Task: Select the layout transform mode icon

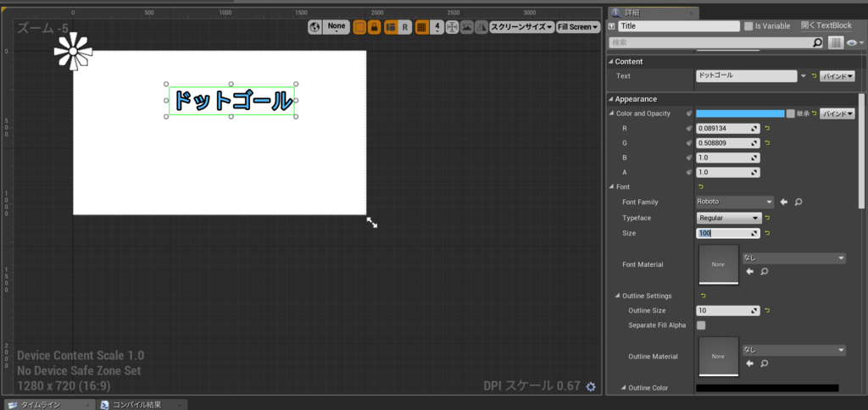Action: pos(391,27)
